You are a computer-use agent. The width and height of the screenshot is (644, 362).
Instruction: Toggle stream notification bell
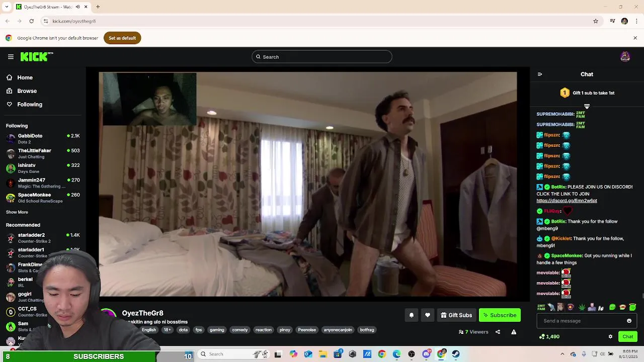click(x=411, y=315)
